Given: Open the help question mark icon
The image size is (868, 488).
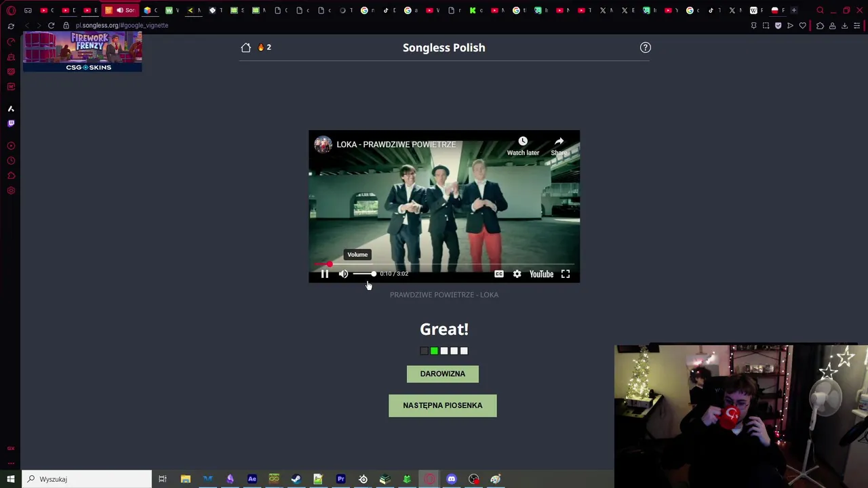Looking at the screenshot, I should (645, 47).
